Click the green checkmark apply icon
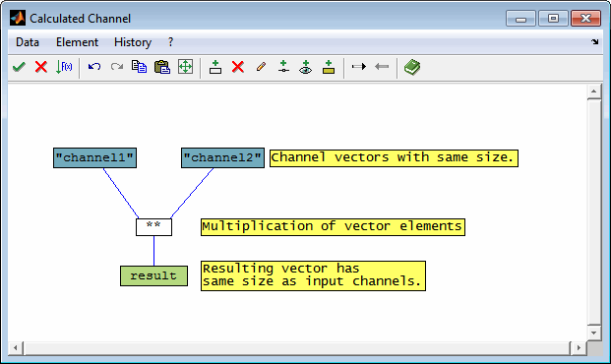The height and width of the screenshot is (364, 611). [x=19, y=67]
